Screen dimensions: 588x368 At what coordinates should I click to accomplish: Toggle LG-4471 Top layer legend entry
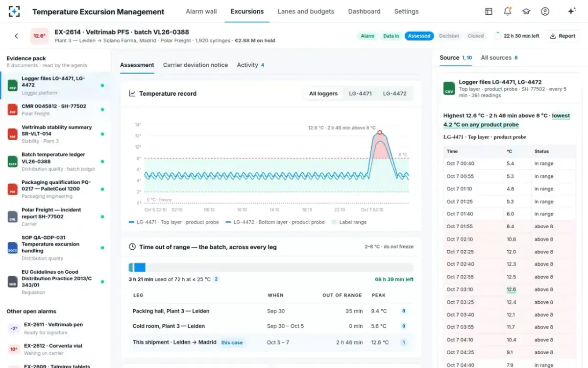pyautogui.click(x=173, y=222)
